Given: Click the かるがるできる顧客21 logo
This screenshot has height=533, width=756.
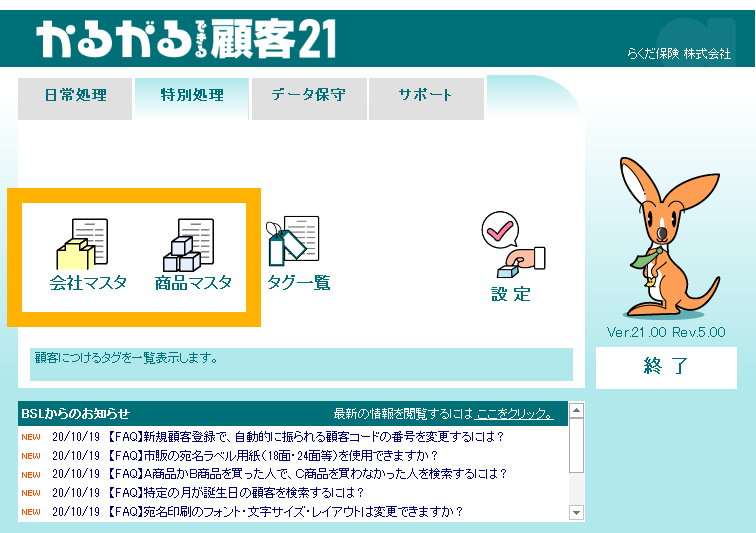Looking at the screenshot, I should (186, 39).
